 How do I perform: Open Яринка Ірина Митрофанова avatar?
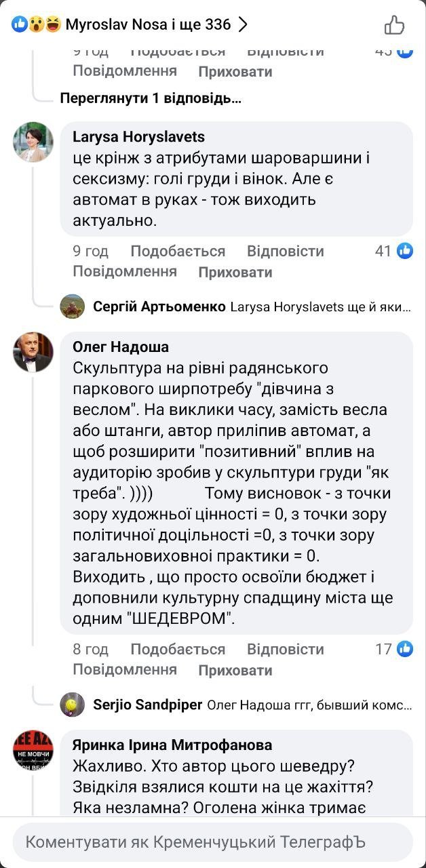tap(33, 749)
